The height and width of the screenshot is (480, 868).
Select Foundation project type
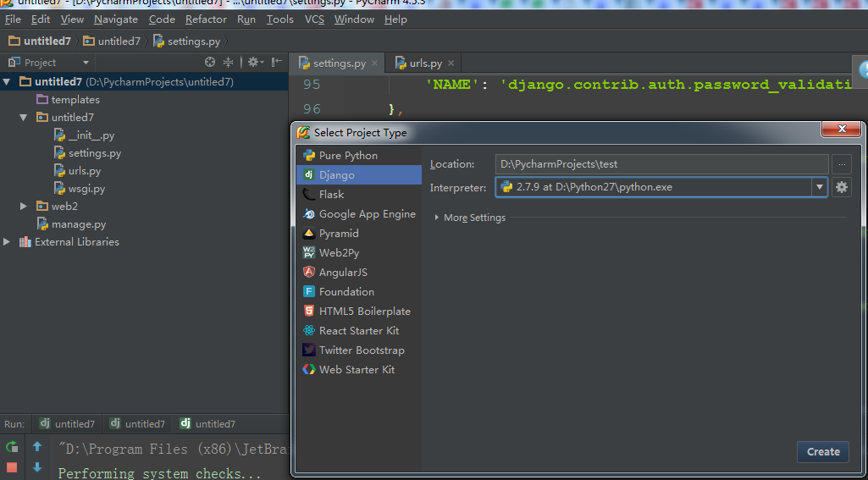359,291
